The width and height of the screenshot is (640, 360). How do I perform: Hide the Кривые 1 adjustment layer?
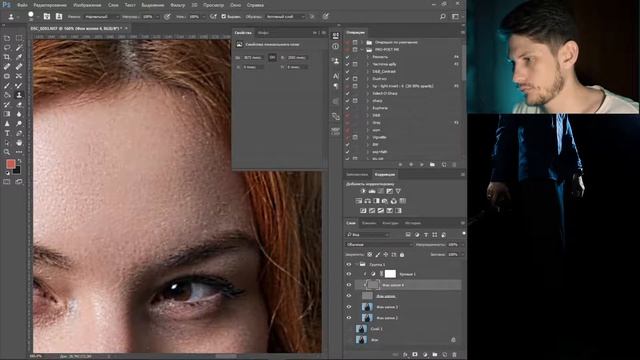pyautogui.click(x=349, y=274)
